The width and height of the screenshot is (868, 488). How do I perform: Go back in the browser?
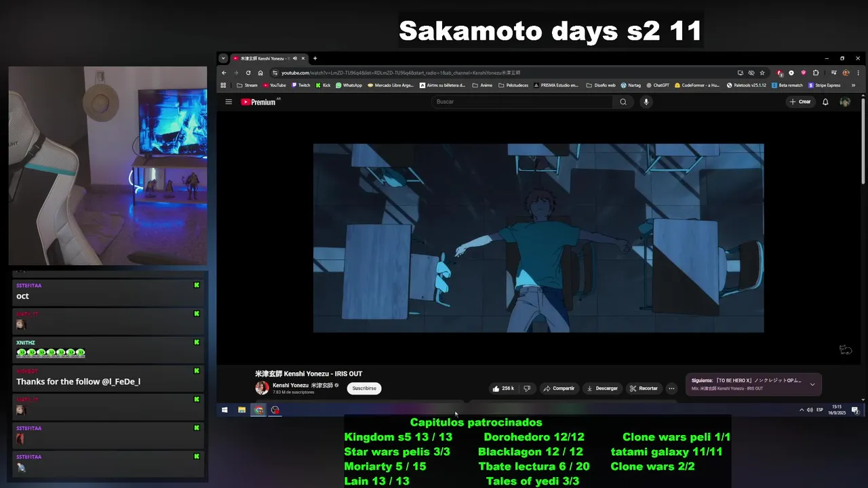(x=224, y=73)
